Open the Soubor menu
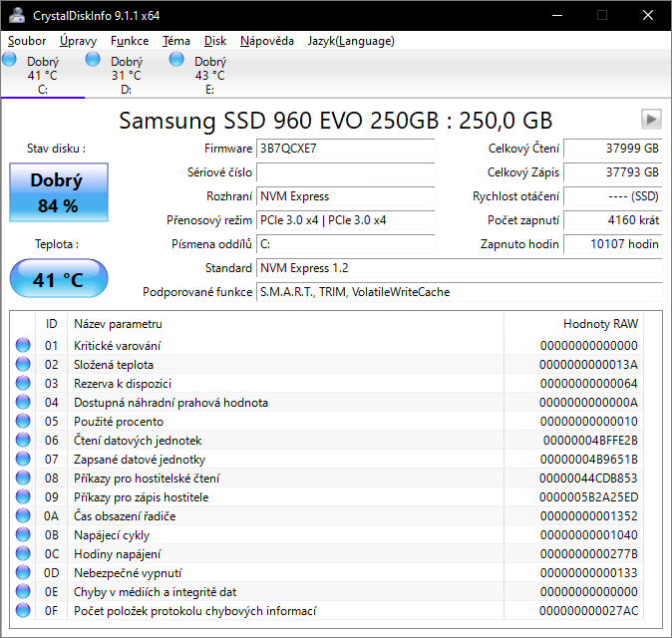This screenshot has width=672, height=638. tap(27, 41)
